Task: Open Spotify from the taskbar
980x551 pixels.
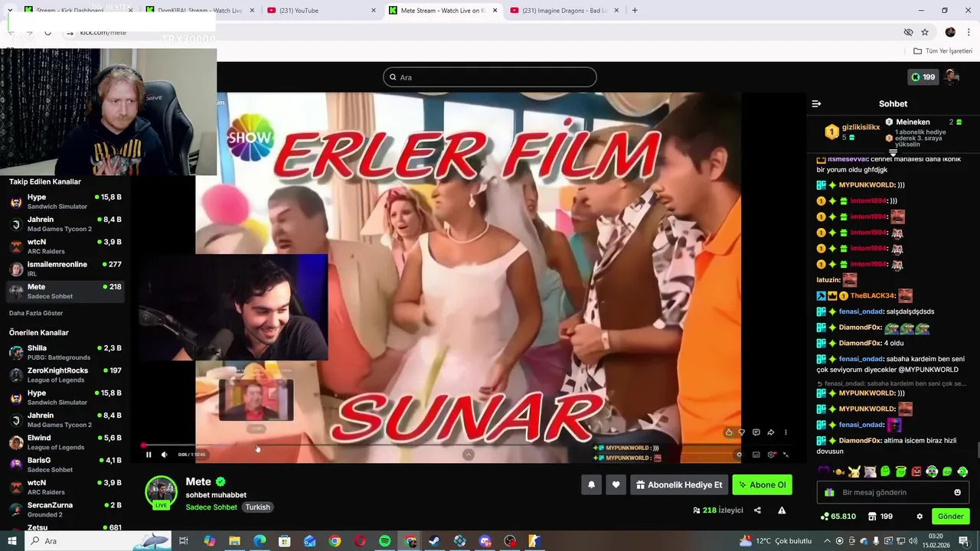Action: tap(385, 541)
